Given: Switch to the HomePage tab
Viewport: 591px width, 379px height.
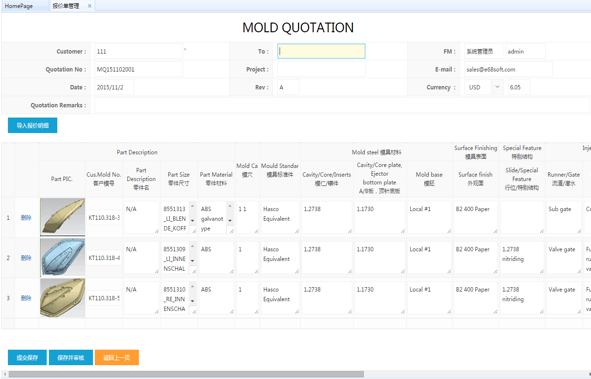Looking at the screenshot, I should click(19, 6).
